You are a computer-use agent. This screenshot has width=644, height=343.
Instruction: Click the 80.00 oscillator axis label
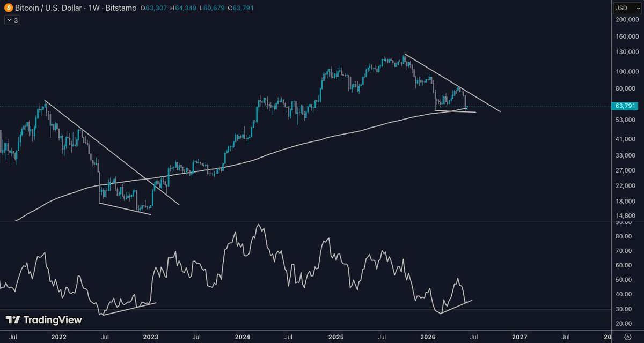(x=624, y=236)
